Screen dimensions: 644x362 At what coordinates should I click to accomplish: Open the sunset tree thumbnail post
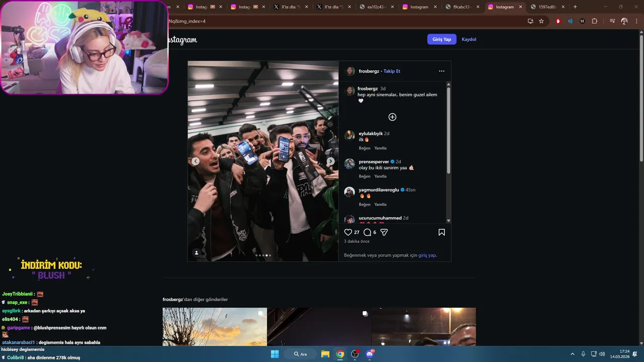click(215, 327)
